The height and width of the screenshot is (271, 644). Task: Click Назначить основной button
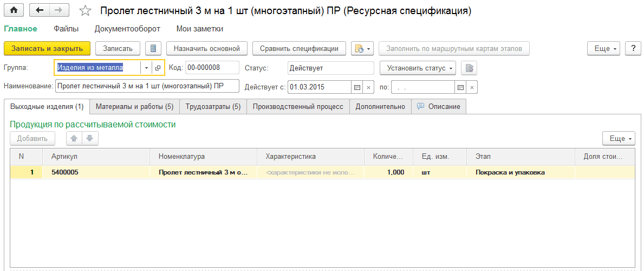coord(206,48)
